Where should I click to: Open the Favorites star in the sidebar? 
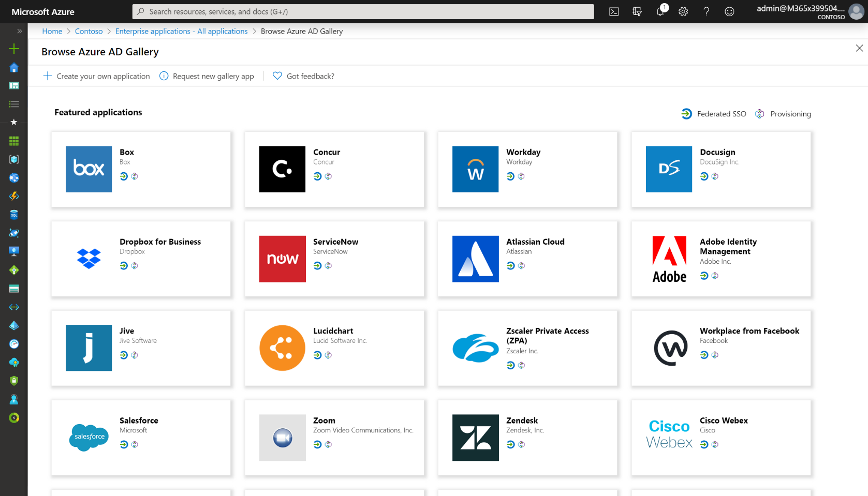[x=14, y=123]
